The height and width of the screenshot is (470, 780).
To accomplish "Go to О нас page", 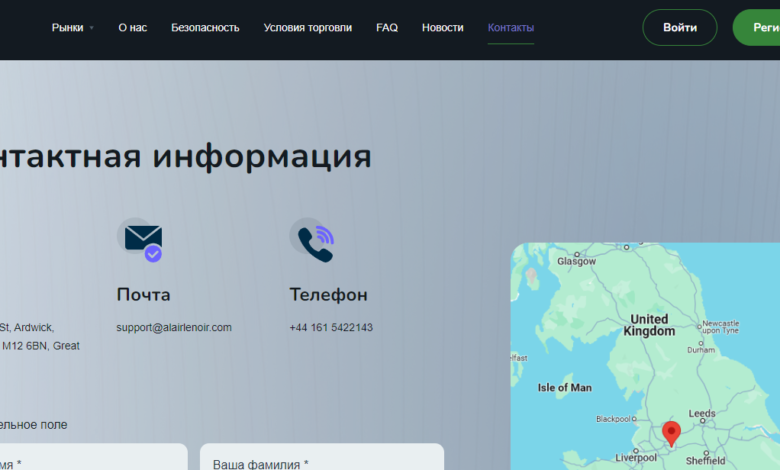I will (x=133, y=28).
